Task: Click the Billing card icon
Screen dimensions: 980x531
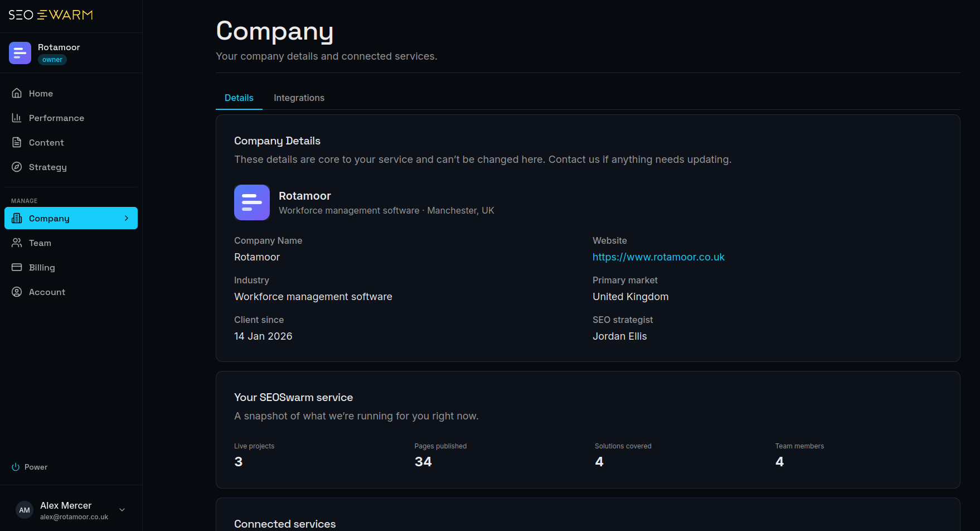Action: 17,267
